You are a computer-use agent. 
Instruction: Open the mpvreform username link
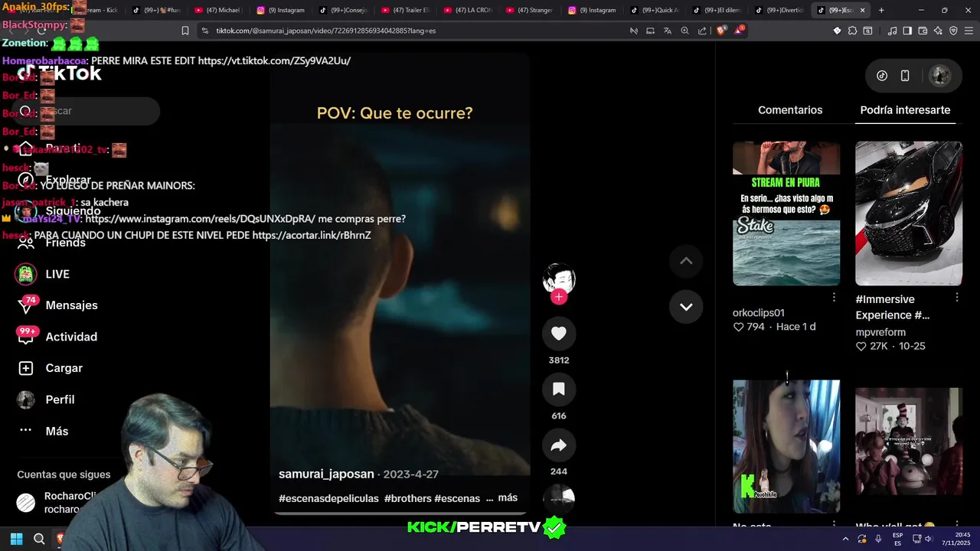[x=880, y=332]
